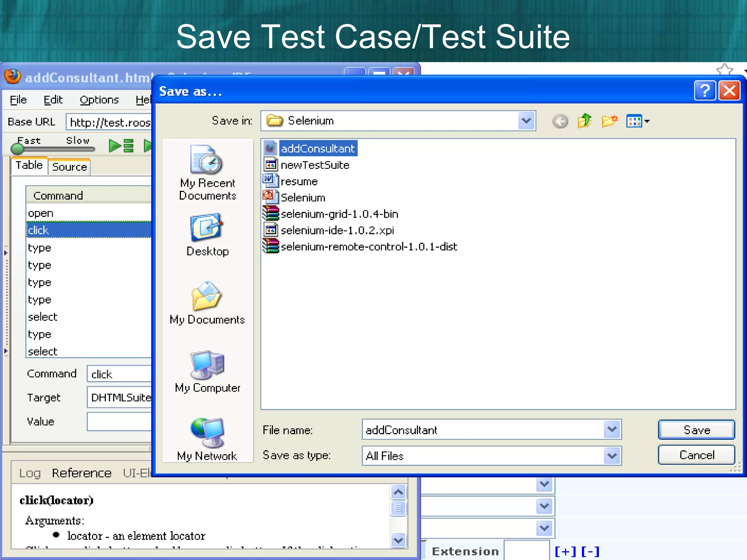Open My Documents shortcut
The height and width of the screenshot is (560, 747).
(207, 303)
